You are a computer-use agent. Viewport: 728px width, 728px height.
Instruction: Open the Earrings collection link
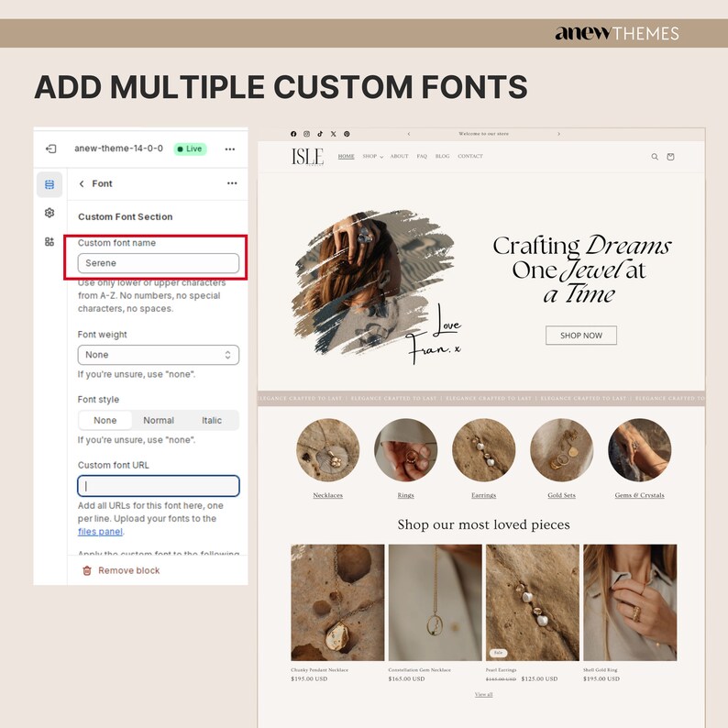[484, 495]
